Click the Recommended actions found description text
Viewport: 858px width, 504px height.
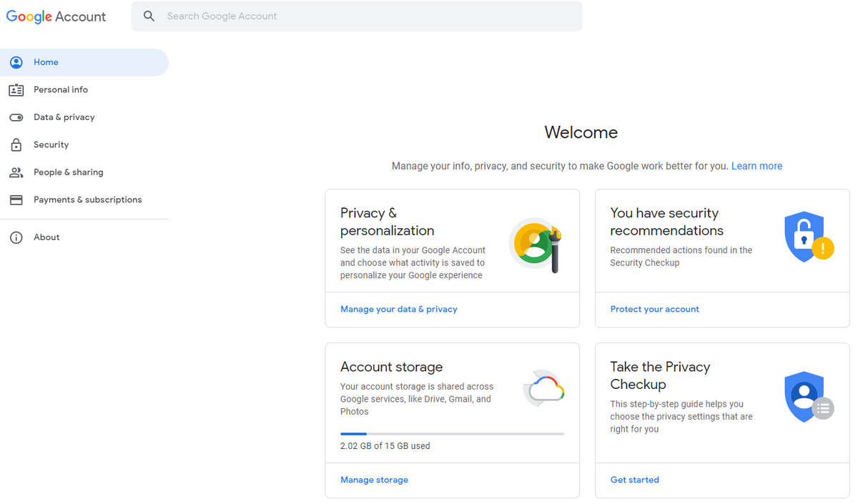(x=681, y=257)
